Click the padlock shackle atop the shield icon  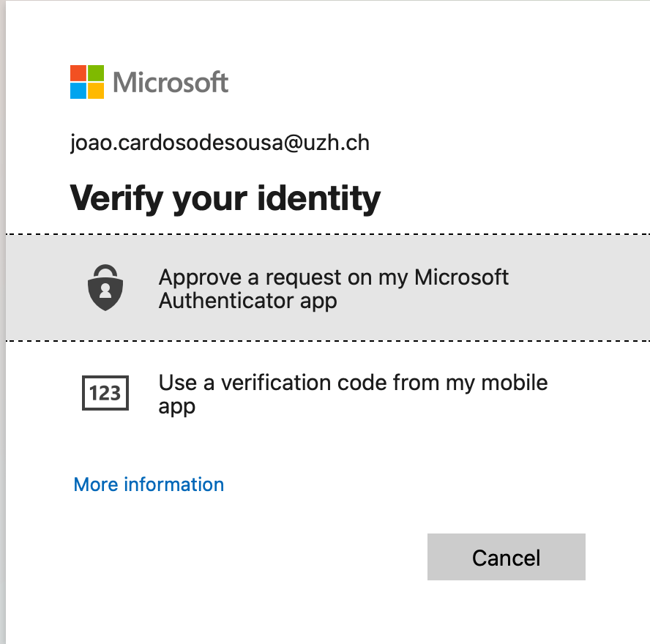click(105, 271)
